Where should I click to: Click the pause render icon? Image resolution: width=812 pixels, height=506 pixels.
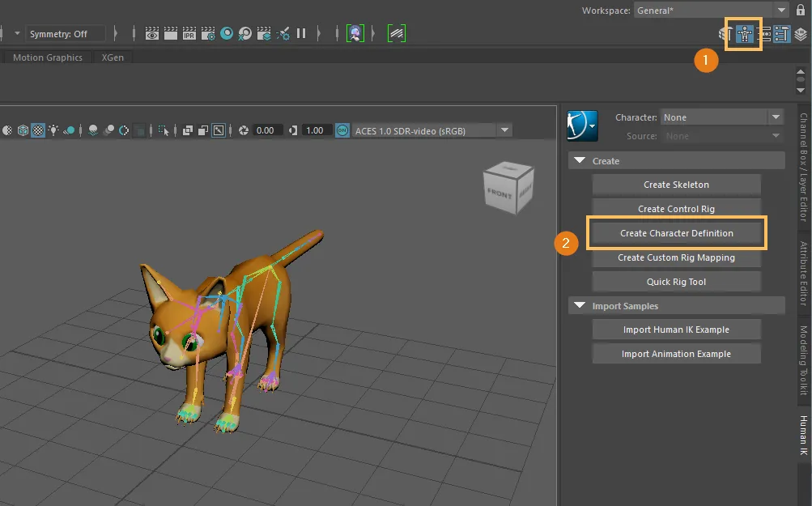click(301, 34)
